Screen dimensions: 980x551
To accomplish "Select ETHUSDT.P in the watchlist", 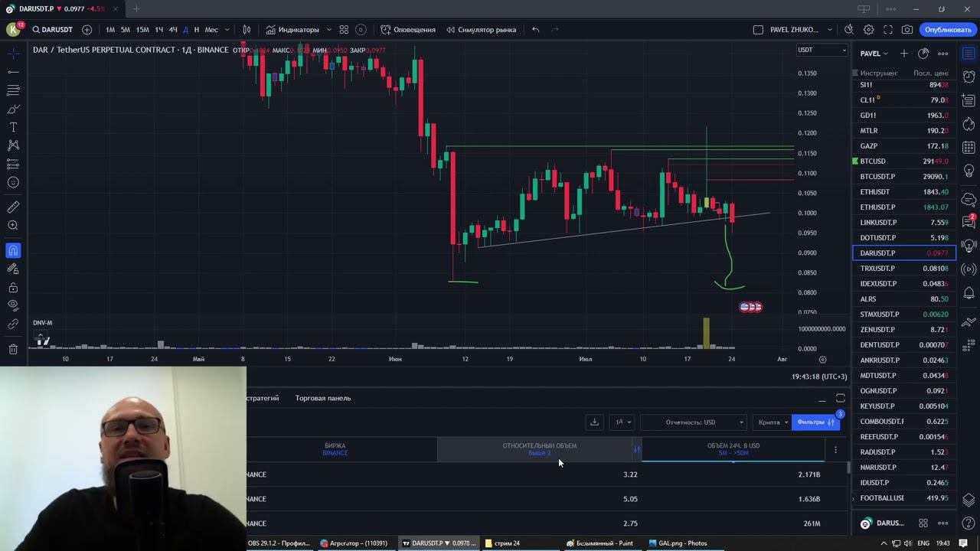I will (904, 207).
